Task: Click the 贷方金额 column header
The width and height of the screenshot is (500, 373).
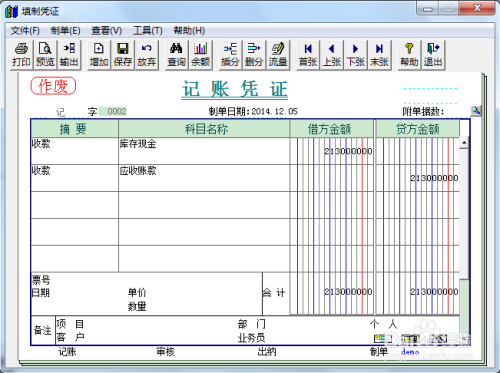Action: pos(418,129)
